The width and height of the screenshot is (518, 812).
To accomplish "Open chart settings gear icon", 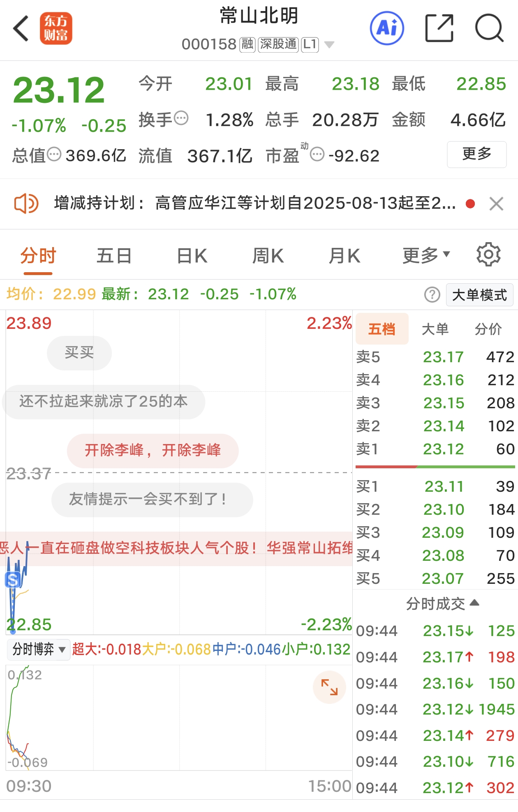I will click(x=488, y=254).
